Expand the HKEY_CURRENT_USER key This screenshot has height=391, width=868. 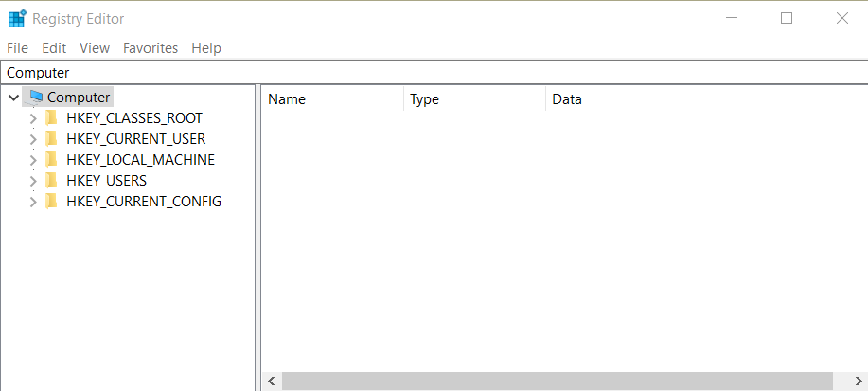coord(33,139)
